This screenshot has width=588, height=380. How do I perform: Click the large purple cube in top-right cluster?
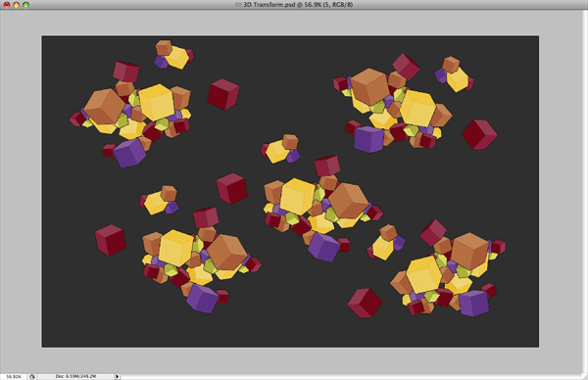[369, 139]
